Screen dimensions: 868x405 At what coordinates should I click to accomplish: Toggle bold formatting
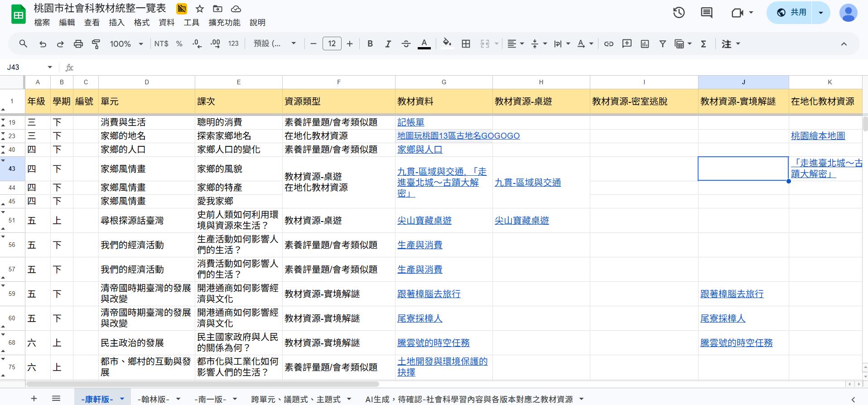pos(370,44)
